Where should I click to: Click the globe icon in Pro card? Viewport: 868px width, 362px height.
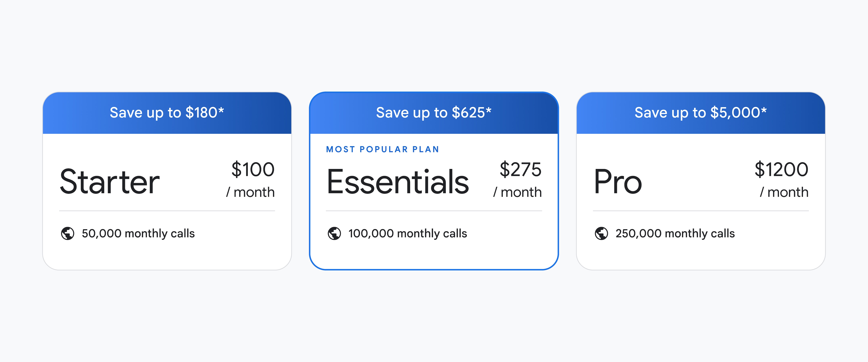601,233
